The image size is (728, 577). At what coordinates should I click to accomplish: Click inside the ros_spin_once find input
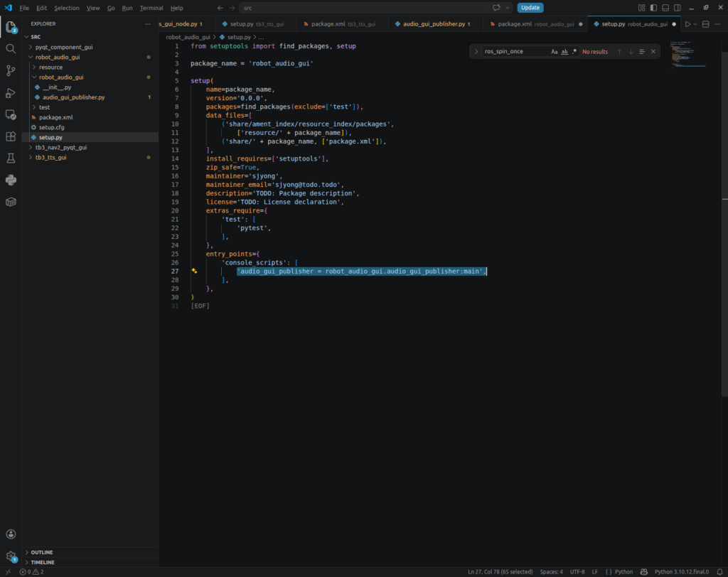(x=515, y=52)
